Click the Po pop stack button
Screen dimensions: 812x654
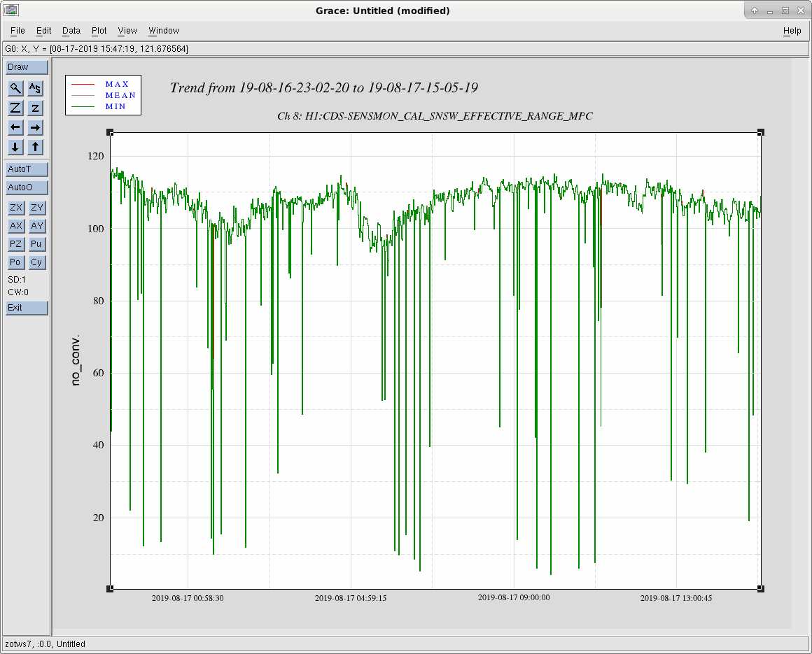pos(16,262)
